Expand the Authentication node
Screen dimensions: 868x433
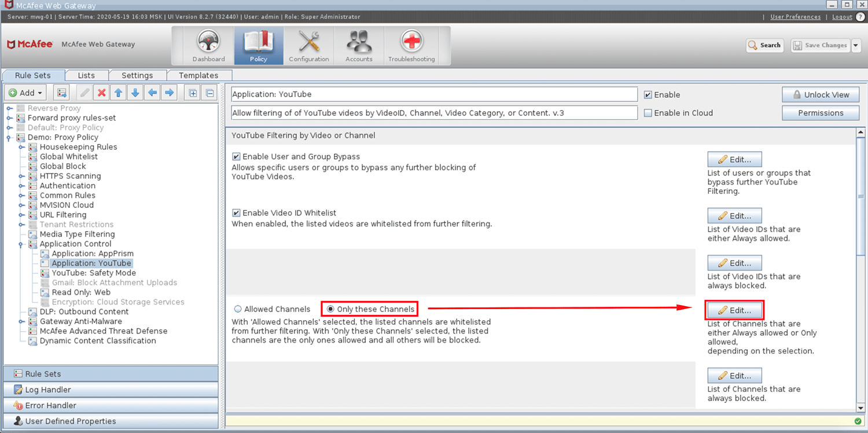pyautogui.click(x=21, y=186)
